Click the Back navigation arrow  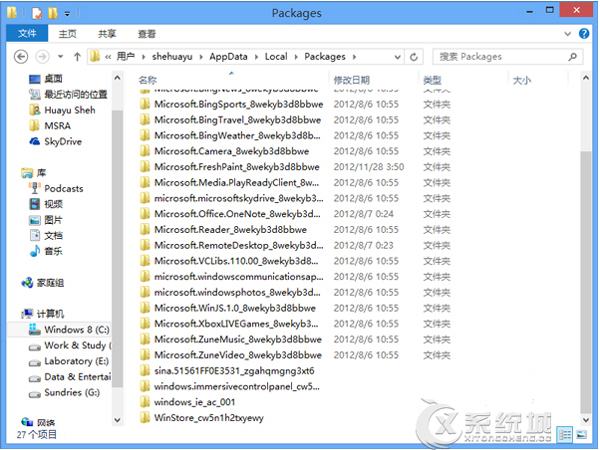click(21, 57)
